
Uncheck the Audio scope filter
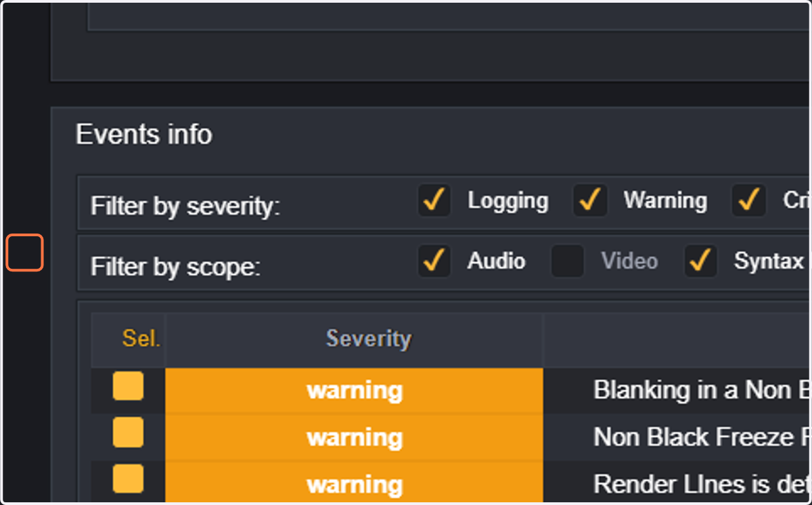click(x=434, y=261)
